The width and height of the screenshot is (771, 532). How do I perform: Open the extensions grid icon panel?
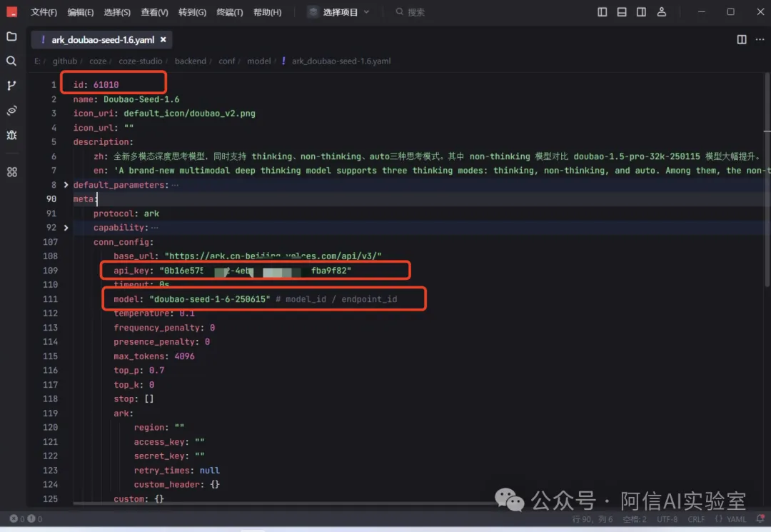click(x=11, y=172)
